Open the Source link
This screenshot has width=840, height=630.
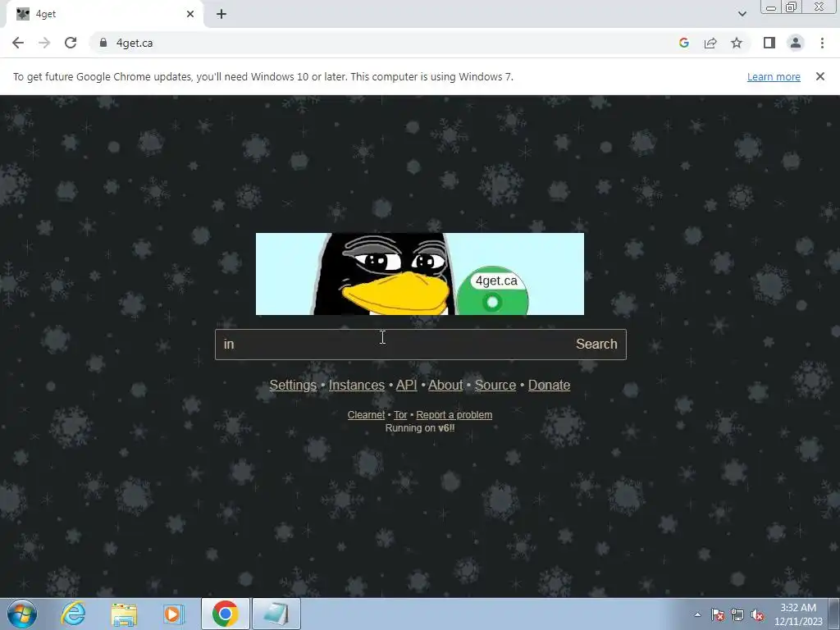[x=495, y=386]
